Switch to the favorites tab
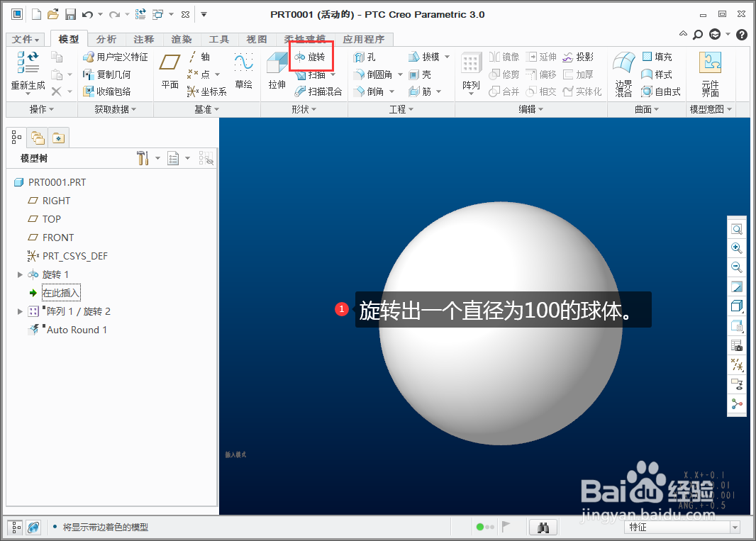The image size is (756, 541). tap(58, 138)
